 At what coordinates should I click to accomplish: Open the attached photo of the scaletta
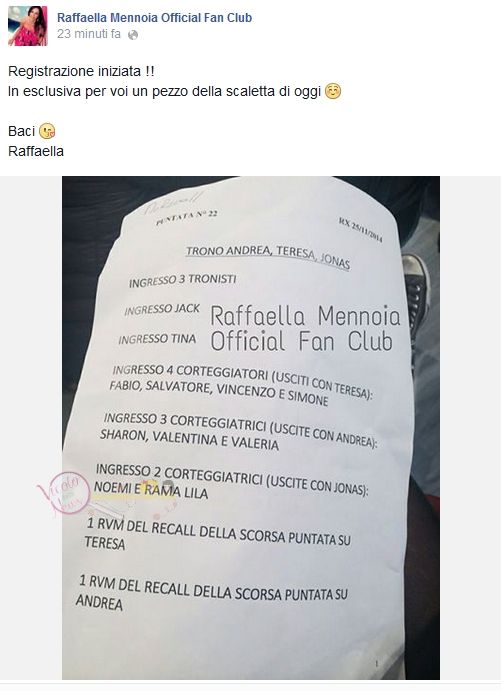click(x=251, y=428)
